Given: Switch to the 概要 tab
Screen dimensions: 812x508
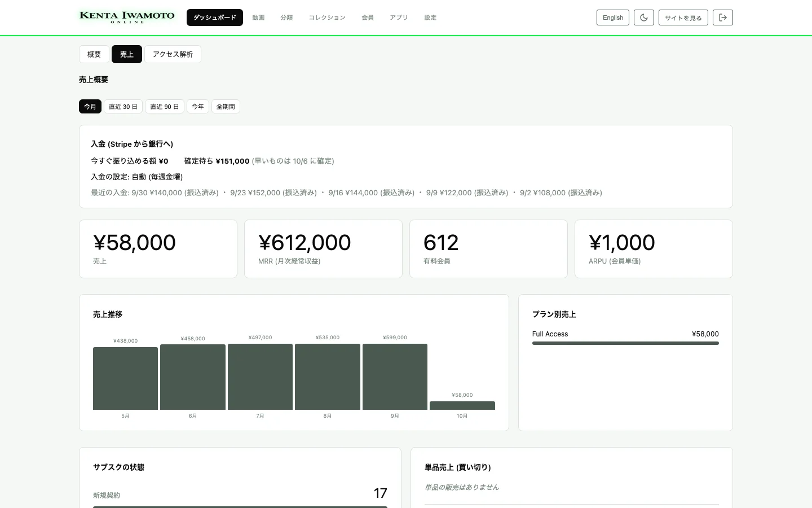Looking at the screenshot, I should (x=94, y=54).
